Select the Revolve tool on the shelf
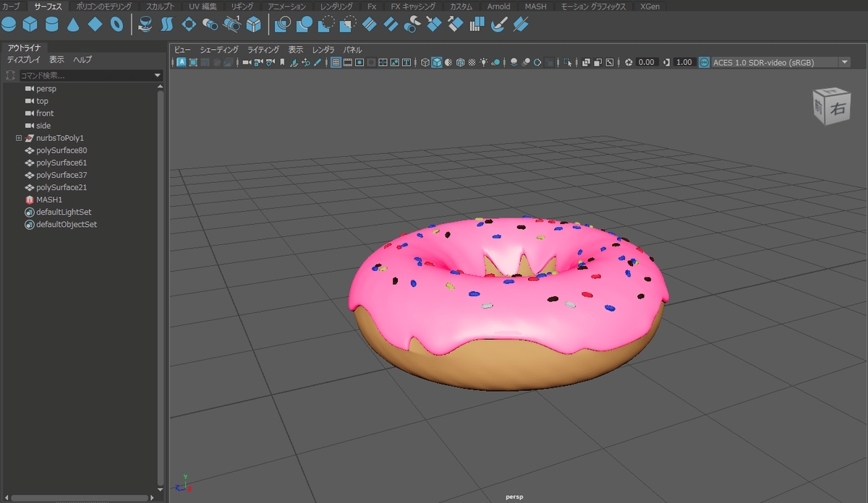This screenshot has height=503, width=868. click(x=144, y=24)
